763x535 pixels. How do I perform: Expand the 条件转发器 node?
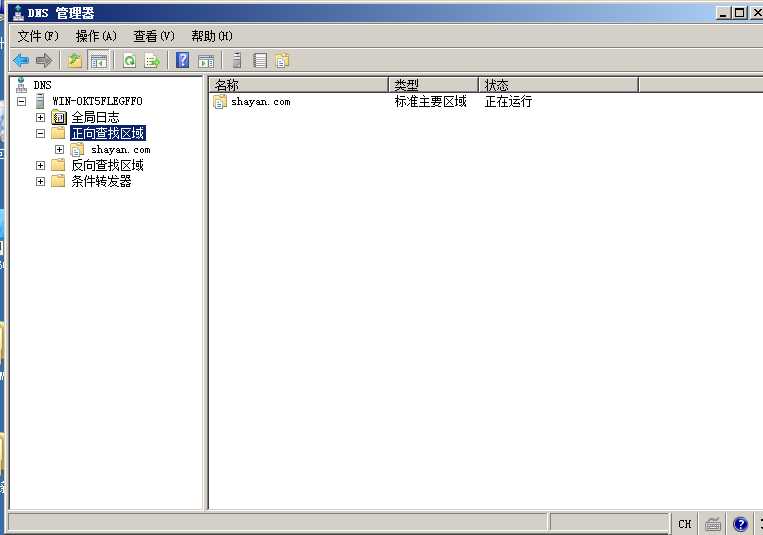tap(40, 182)
